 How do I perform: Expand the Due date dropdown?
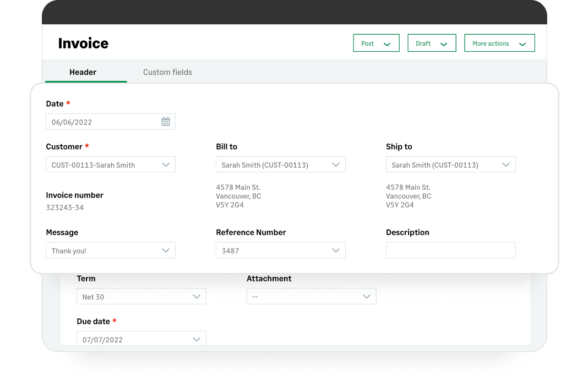coord(197,339)
